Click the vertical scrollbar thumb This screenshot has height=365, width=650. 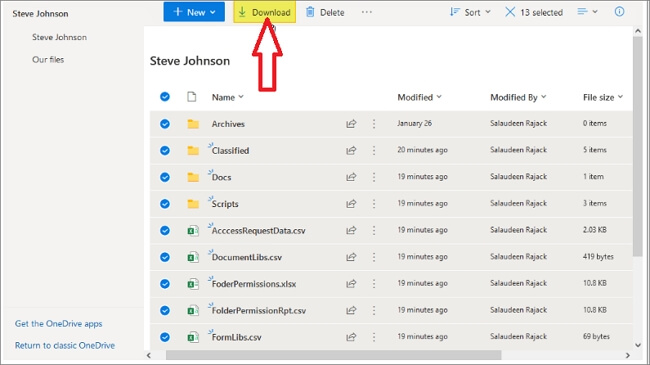pos(638,146)
